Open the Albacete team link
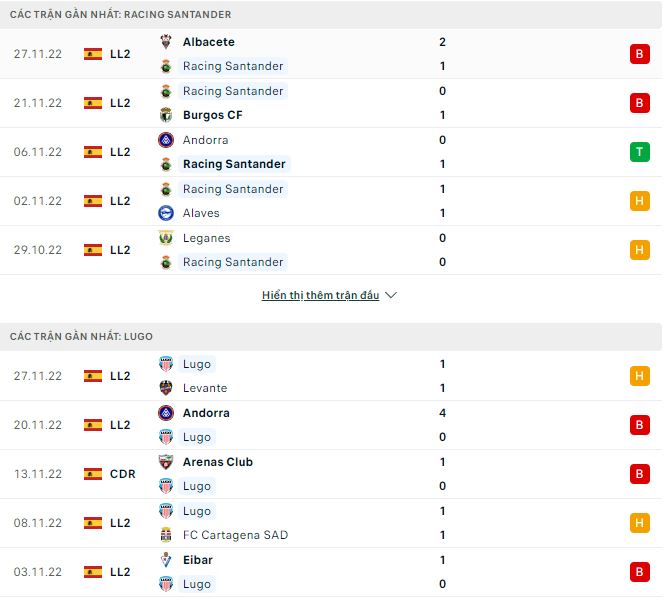Screen dimensions: 670x600 209,42
